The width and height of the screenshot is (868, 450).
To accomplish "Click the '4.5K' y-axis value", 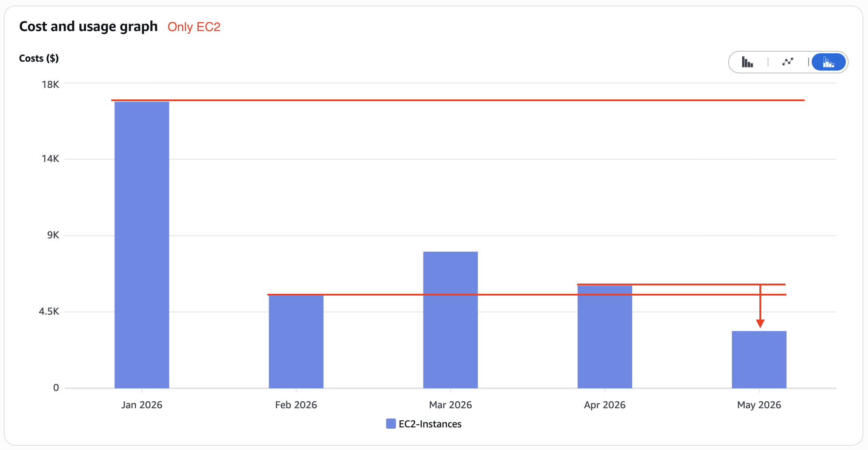I will pos(49,312).
